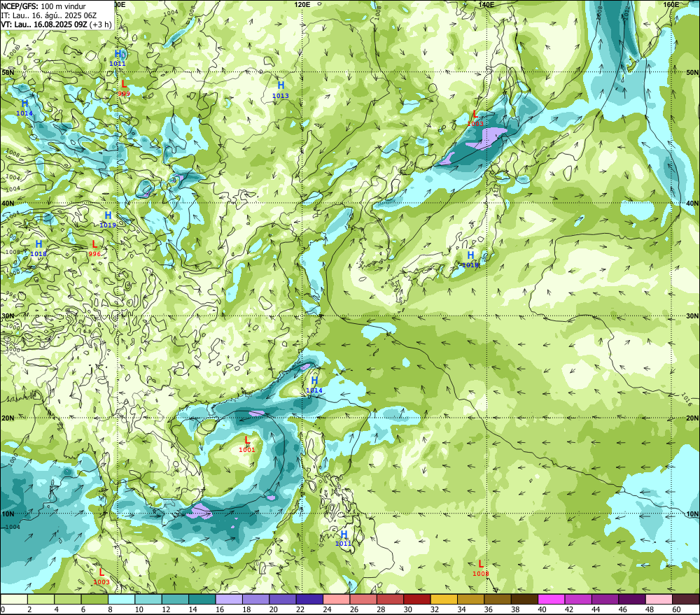Click the L 996 low pressure marker
Screen dimensions: 700x615
pyautogui.click(x=94, y=248)
